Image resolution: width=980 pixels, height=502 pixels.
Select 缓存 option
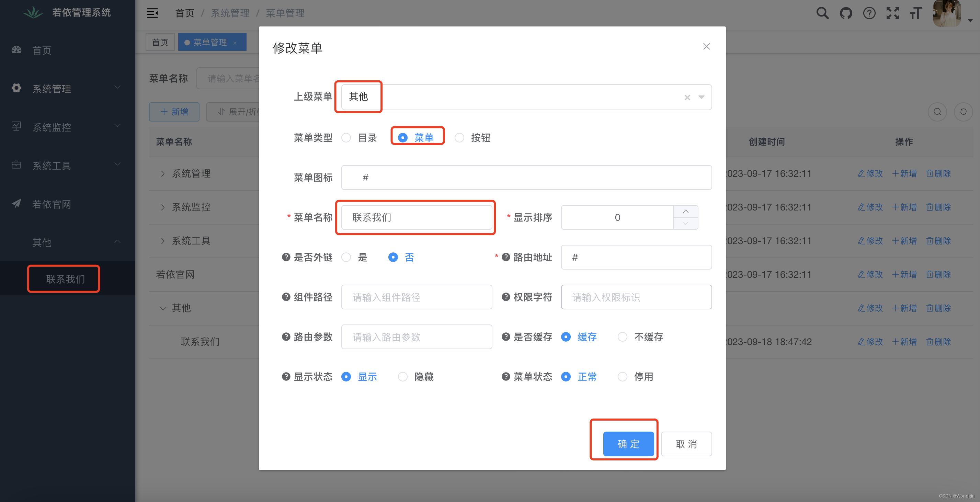pyautogui.click(x=579, y=337)
